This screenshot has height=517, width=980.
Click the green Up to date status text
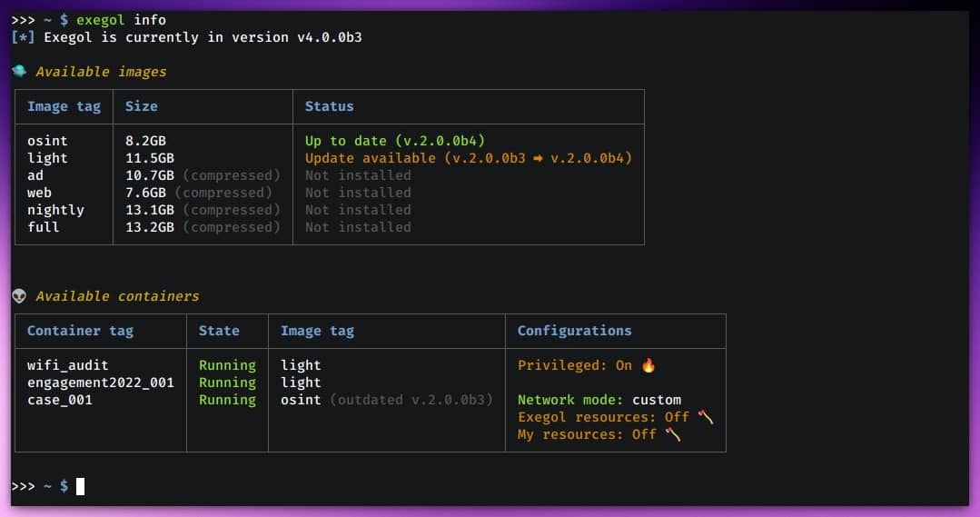click(x=394, y=141)
